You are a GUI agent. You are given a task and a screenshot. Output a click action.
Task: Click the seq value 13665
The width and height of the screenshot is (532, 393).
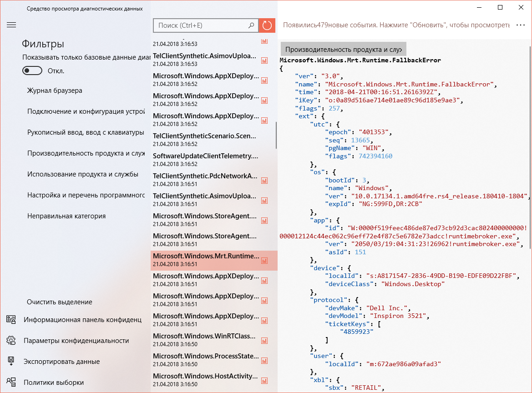(x=360, y=140)
